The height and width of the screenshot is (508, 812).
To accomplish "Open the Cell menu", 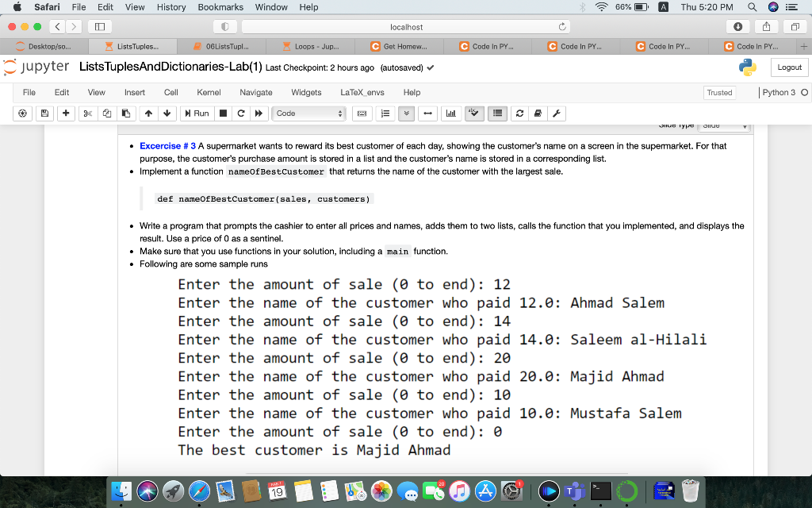I will click(171, 92).
